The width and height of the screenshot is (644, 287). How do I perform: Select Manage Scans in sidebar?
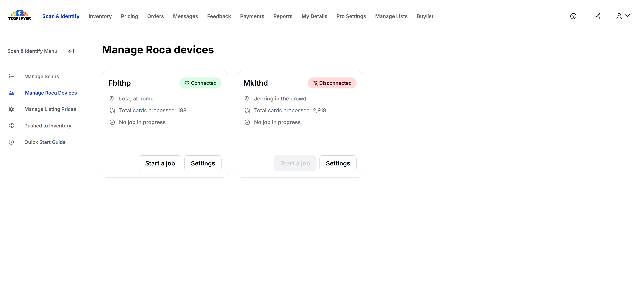tap(42, 76)
